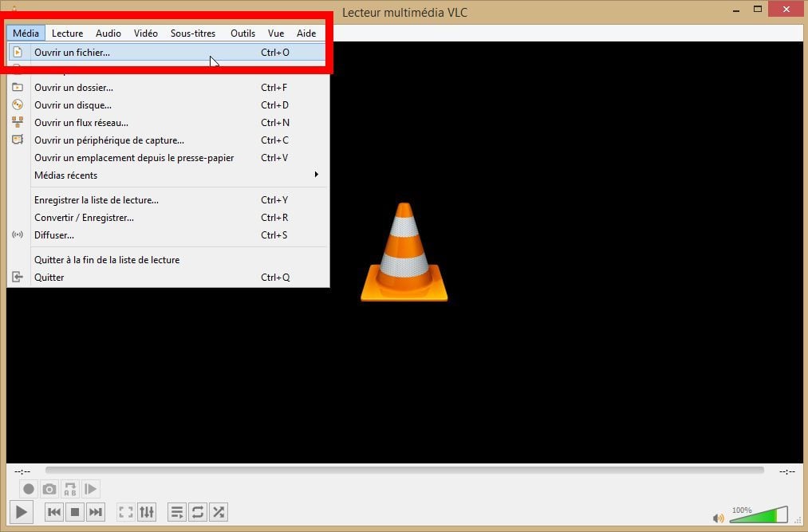Screen dimensions: 808x532
Task: Minimize the VLC window
Action: tap(736, 10)
